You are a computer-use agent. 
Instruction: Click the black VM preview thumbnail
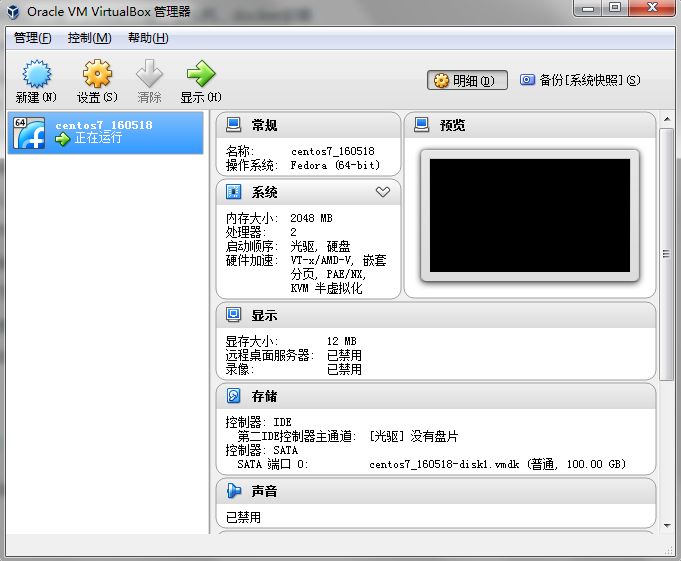tap(530, 215)
